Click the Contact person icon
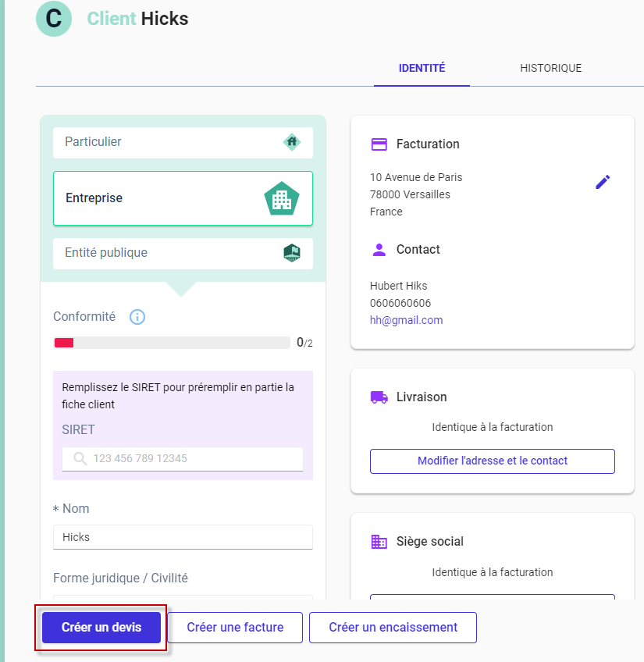 (379, 250)
